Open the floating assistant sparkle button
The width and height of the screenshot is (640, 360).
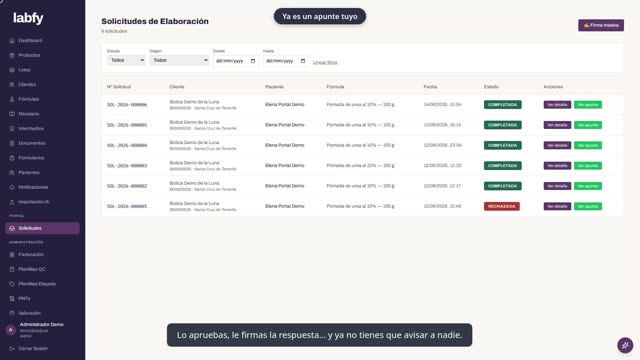pyautogui.click(x=625, y=345)
